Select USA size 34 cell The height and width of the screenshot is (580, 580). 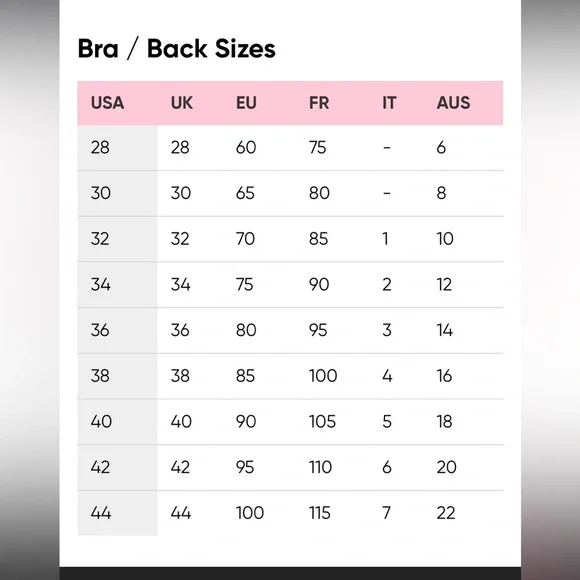tap(100, 284)
